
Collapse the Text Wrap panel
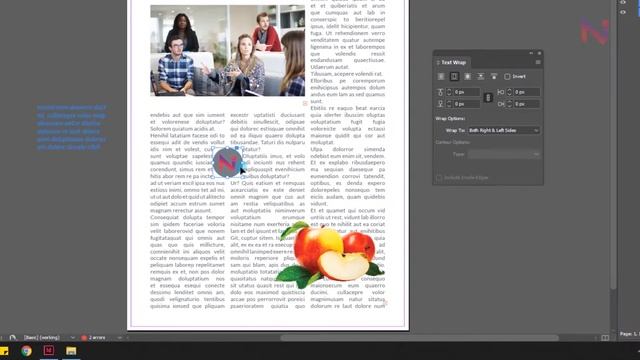531,53
